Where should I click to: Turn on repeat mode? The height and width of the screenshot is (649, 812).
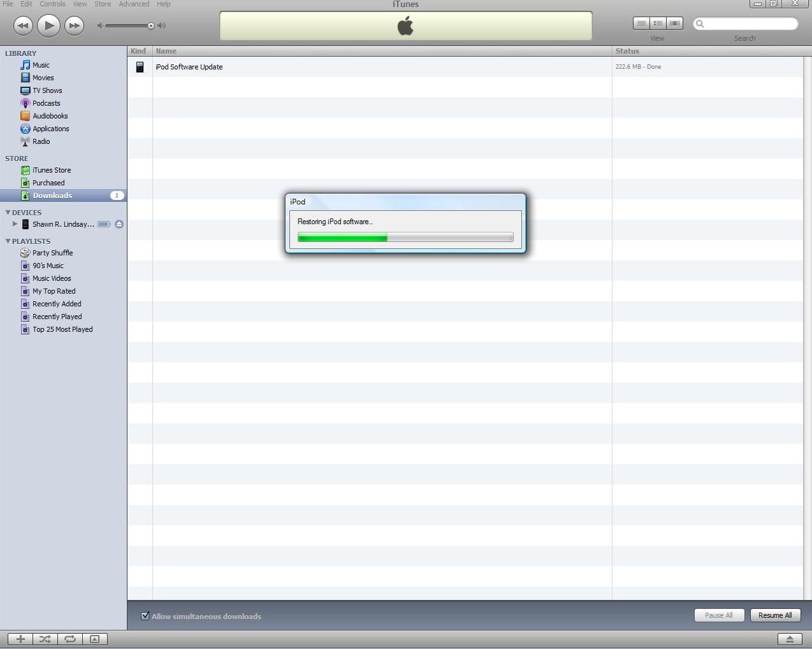(69, 639)
